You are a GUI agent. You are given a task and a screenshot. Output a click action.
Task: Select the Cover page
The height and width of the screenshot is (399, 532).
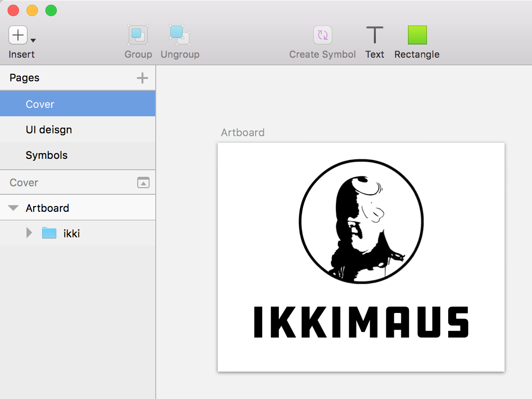[x=78, y=104]
